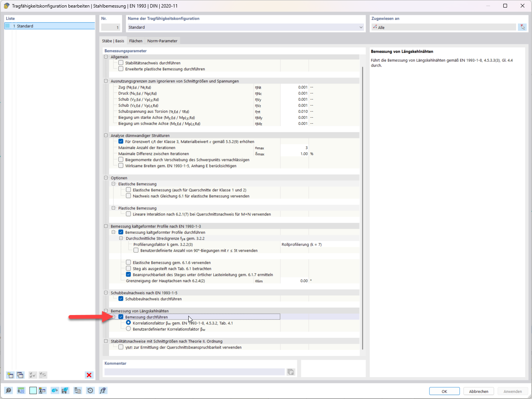This screenshot has width=532, height=399.
Task: Switch to the Flächen tab
Action: (135, 40)
